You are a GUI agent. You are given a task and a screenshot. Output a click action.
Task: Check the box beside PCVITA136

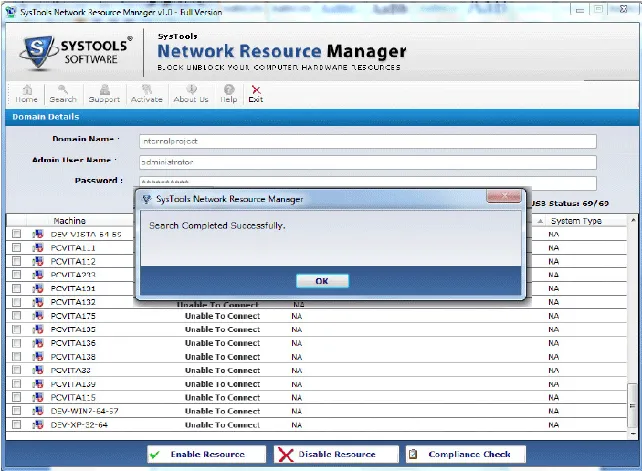coord(16,343)
